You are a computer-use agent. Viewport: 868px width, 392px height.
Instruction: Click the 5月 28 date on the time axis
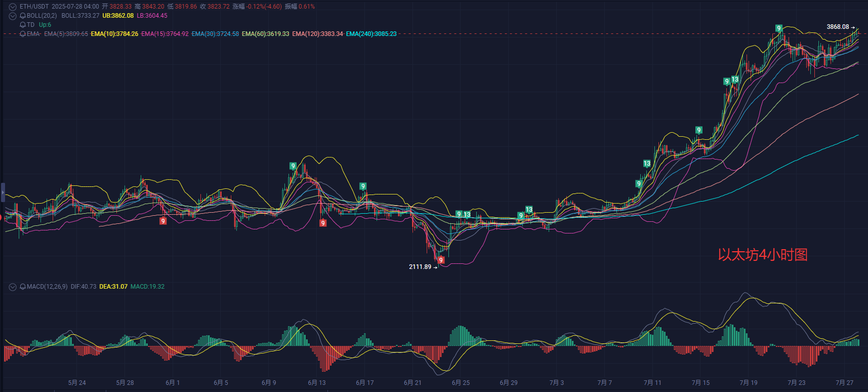[x=125, y=383]
